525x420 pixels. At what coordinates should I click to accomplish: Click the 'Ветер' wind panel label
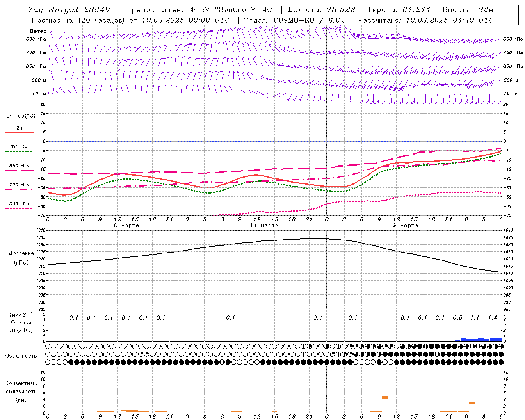pos(38,31)
